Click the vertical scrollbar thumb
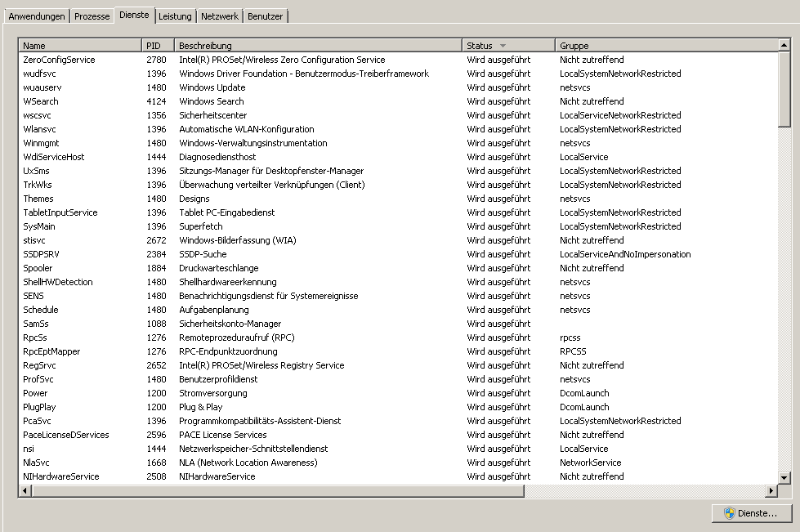Screen dimensions: 800x532 784,89
